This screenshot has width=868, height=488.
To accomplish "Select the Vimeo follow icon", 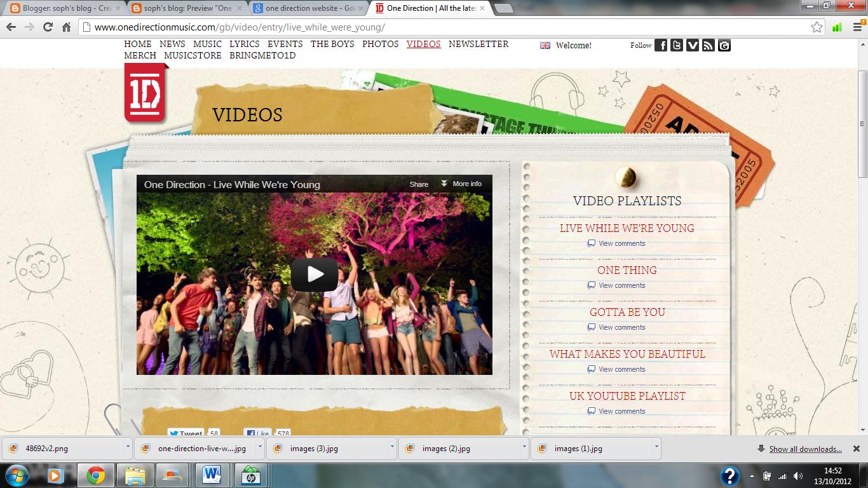I will 692,45.
